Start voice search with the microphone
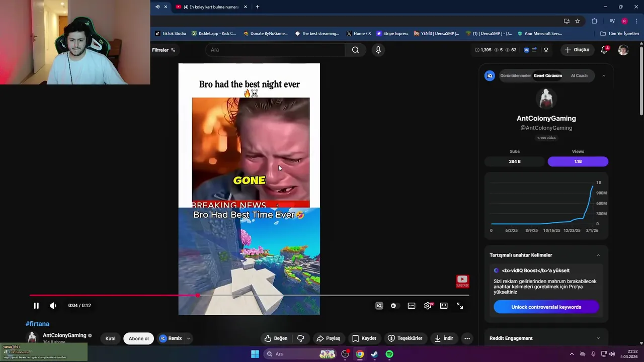This screenshot has height=362, width=644. 378,50
